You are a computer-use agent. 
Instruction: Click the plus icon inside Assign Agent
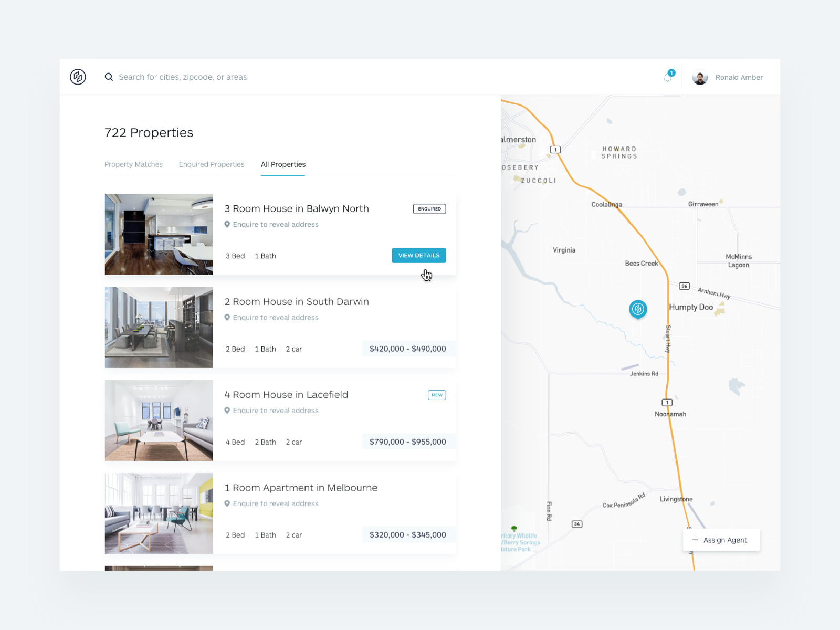(695, 540)
